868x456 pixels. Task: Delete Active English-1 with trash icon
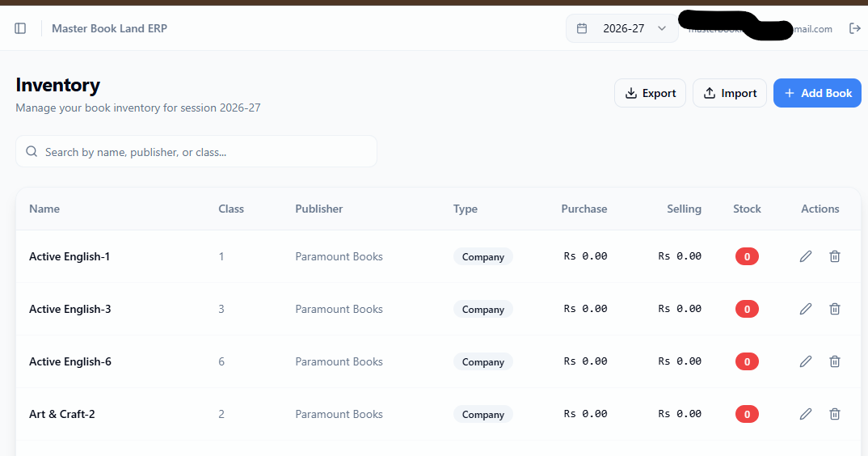pyautogui.click(x=835, y=256)
